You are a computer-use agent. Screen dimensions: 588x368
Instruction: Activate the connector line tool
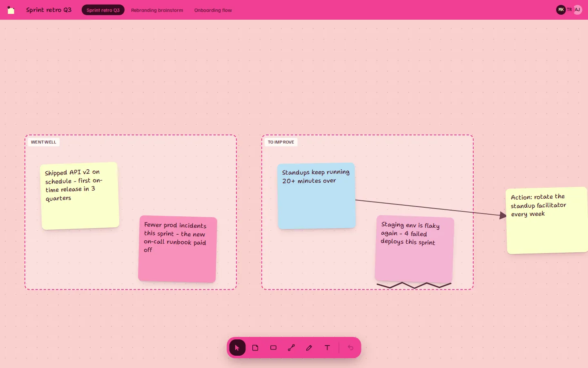tap(291, 348)
